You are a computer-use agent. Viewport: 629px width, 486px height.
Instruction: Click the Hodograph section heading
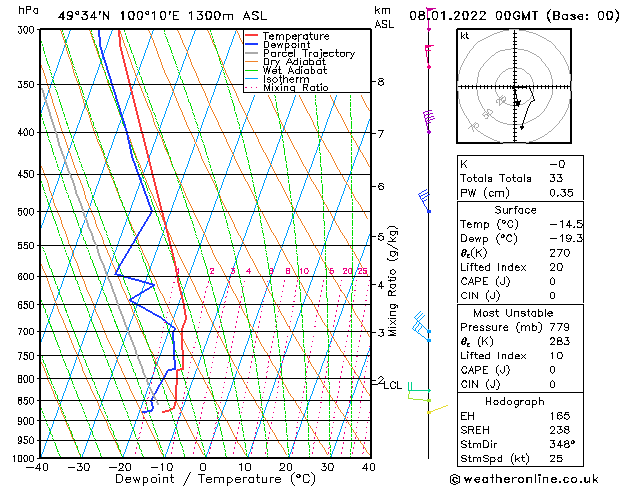pos(515,401)
